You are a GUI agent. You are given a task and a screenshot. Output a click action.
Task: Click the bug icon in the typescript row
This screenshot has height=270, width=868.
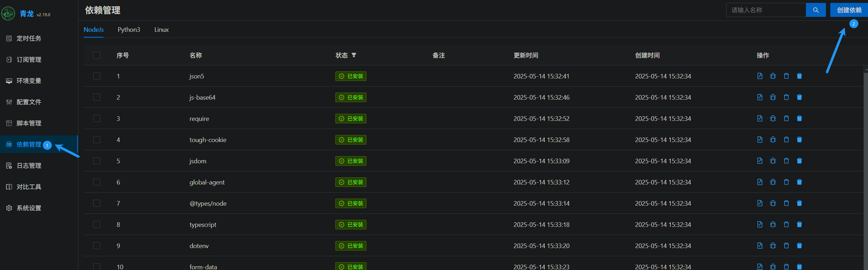(x=773, y=224)
